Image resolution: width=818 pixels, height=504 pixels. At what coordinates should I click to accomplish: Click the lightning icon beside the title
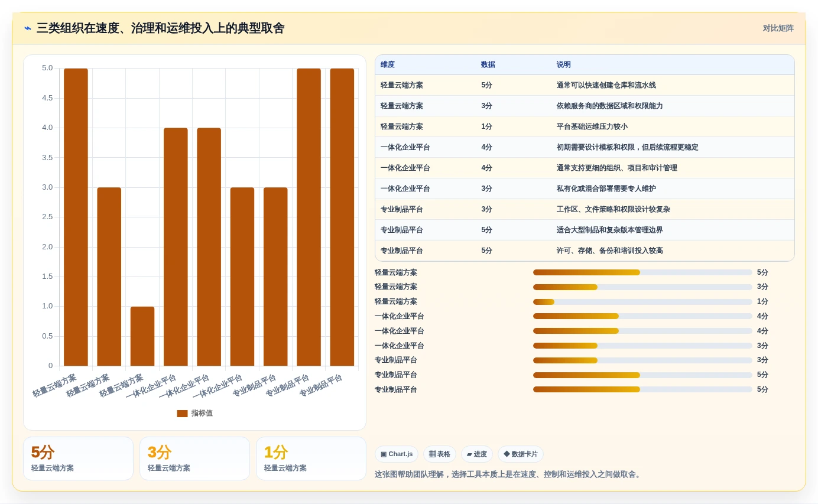[x=28, y=28]
